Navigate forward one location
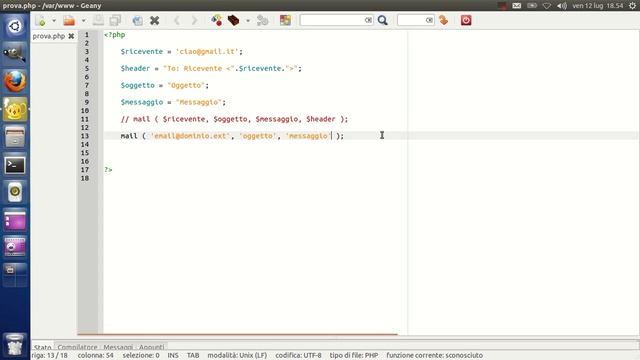The image size is (640, 360). tap(194, 20)
